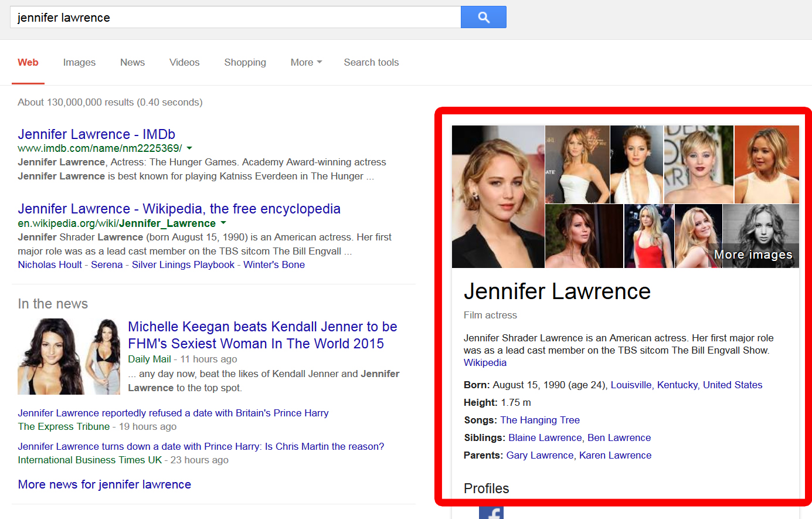Expand the Wikipedia URL dropdown arrow

click(223, 223)
